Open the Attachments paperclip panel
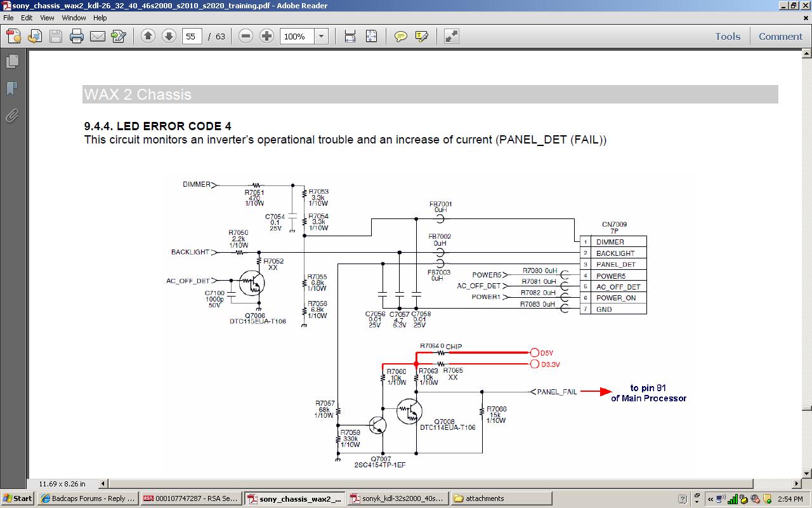This screenshot has height=508, width=812. [x=11, y=116]
